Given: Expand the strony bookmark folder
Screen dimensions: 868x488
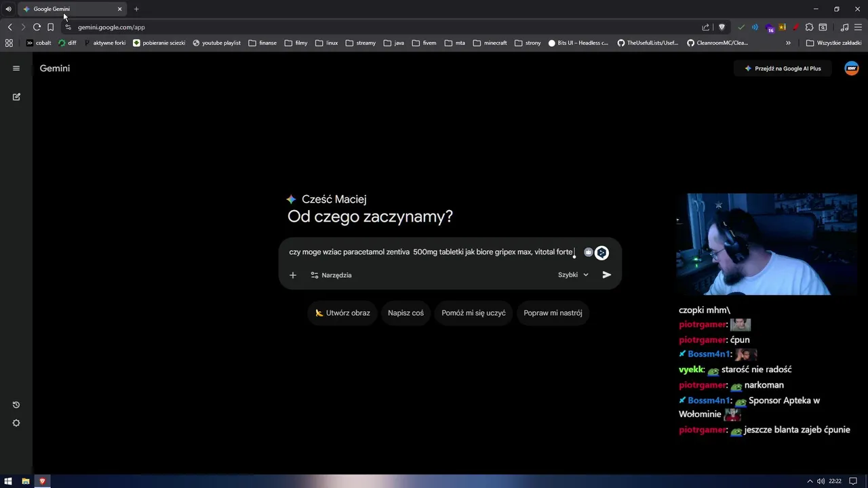Looking at the screenshot, I should tap(528, 43).
